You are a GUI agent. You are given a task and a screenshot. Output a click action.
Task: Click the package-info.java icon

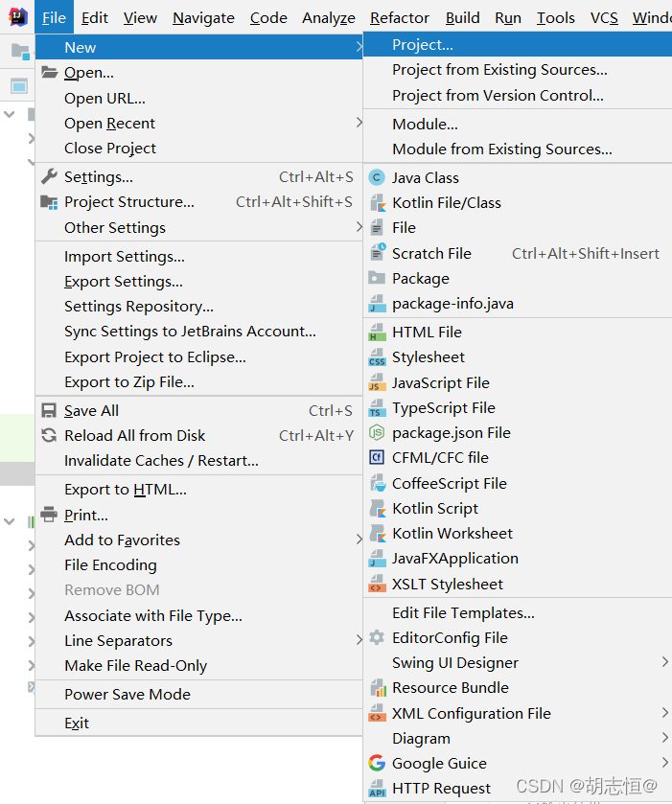pyautogui.click(x=378, y=303)
